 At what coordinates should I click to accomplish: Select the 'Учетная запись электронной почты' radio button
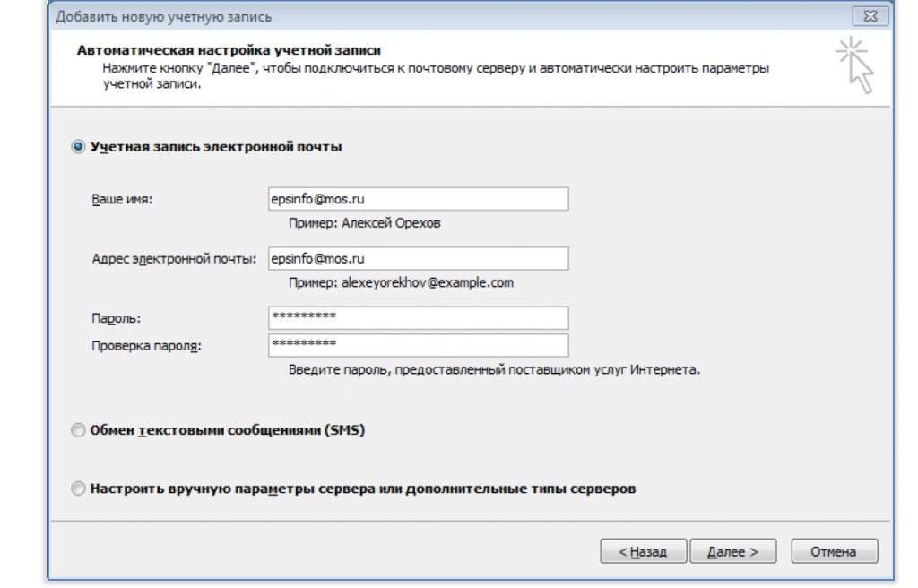coord(79,146)
